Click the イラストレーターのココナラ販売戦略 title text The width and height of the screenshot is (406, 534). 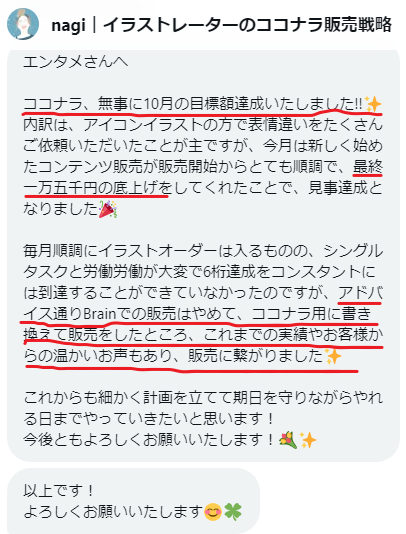(x=248, y=25)
